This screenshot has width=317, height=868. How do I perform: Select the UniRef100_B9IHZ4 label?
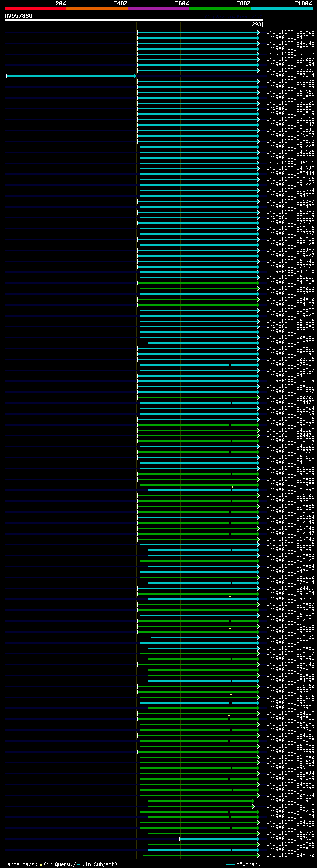(x=290, y=408)
